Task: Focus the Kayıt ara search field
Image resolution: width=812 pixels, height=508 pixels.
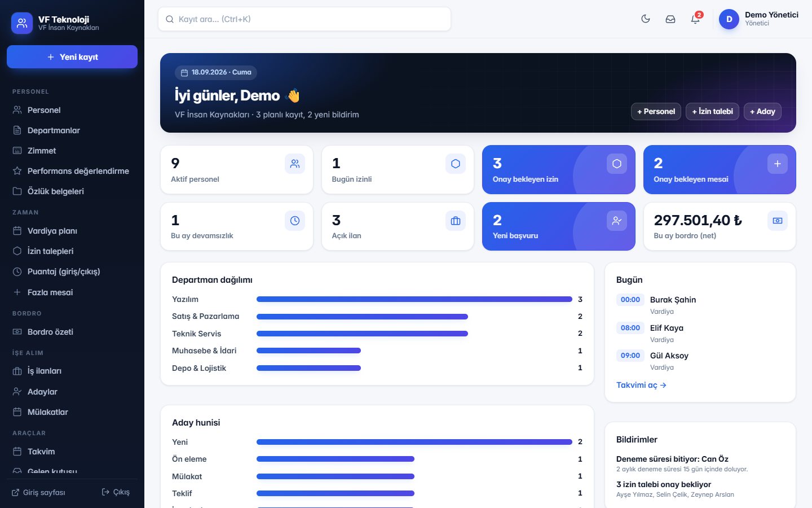Action: pos(304,19)
